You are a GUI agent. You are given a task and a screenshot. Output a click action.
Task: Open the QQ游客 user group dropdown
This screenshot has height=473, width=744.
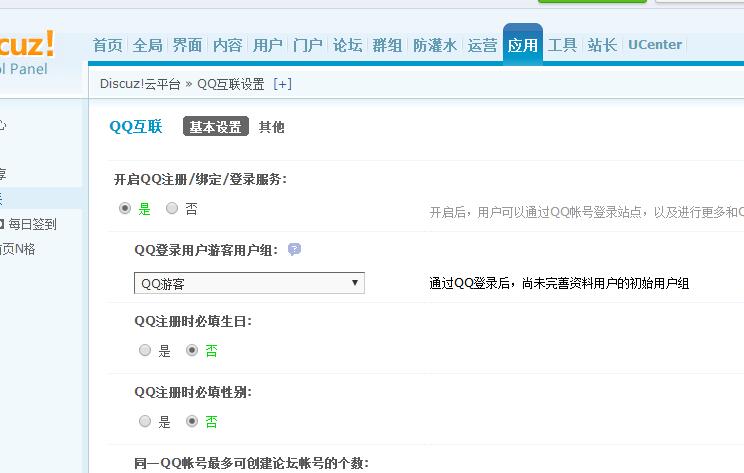click(249, 283)
